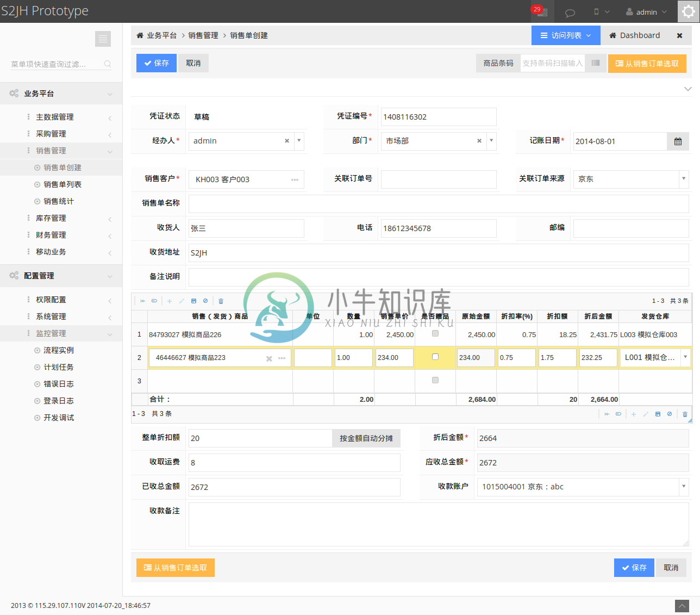The width and height of the screenshot is (700, 615).
Task: Close the Dashboard tab
Action: [x=679, y=35]
